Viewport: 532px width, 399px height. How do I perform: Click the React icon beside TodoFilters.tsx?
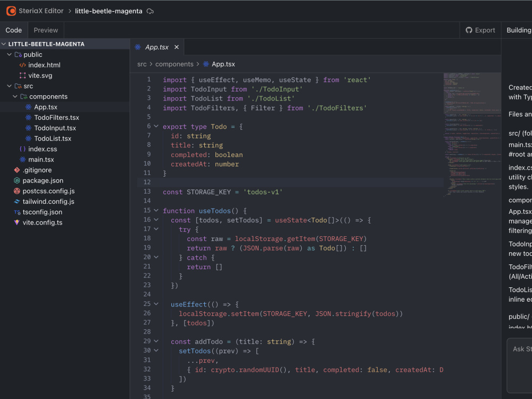(x=29, y=118)
